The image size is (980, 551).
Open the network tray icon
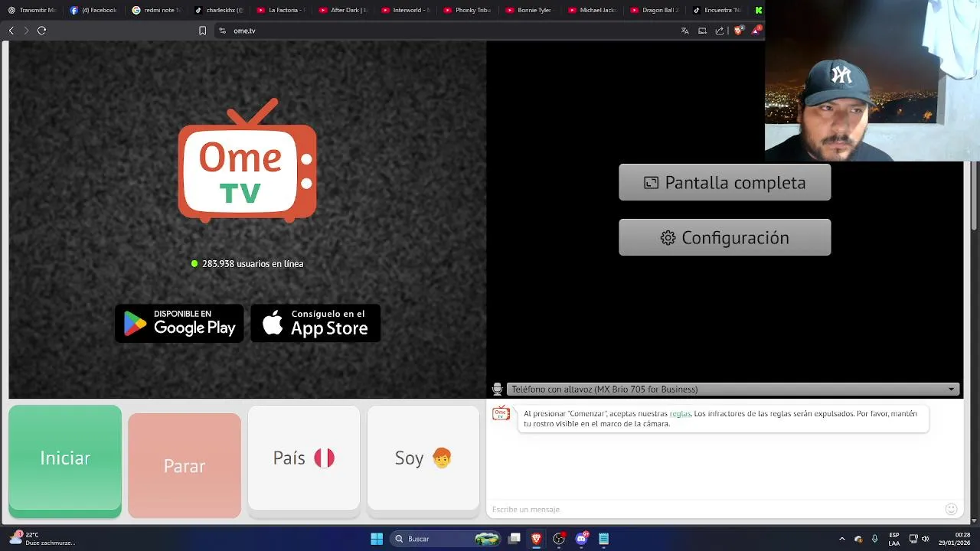(913, 539)
